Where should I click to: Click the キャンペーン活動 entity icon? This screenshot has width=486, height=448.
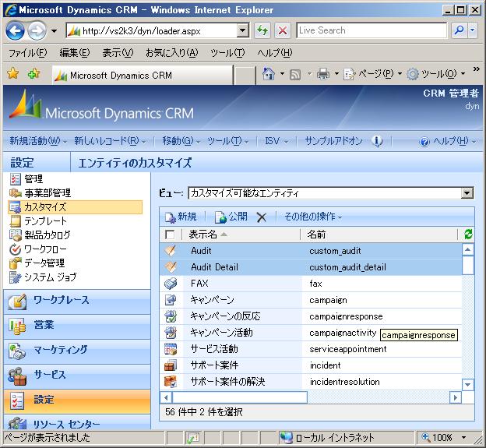coord(171,333)
